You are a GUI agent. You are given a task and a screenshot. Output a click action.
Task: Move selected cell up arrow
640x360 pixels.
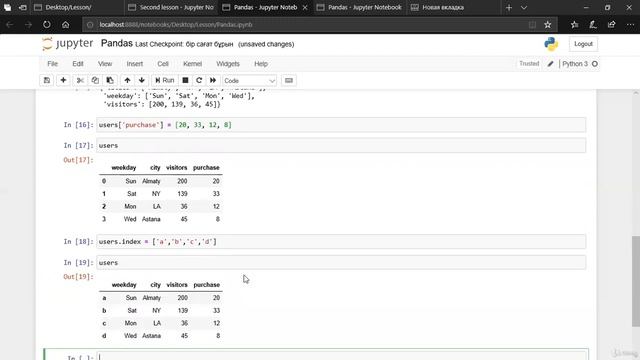click(127, 80)
